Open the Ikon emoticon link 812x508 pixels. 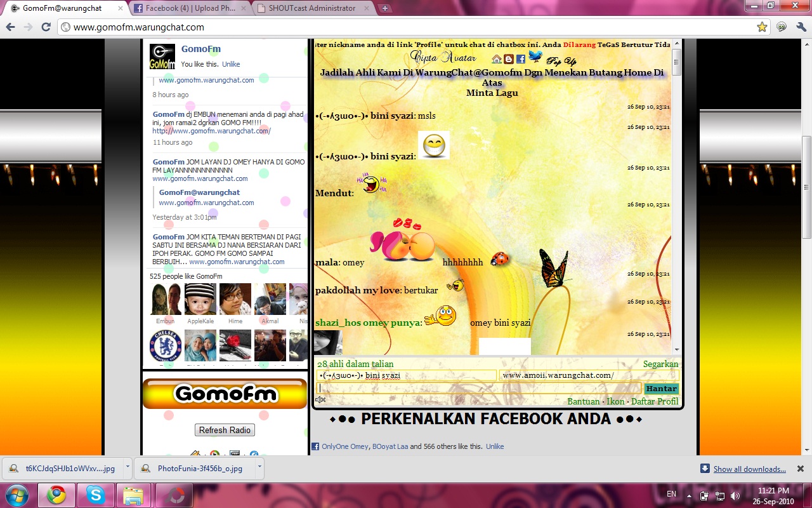click(615, 401)
